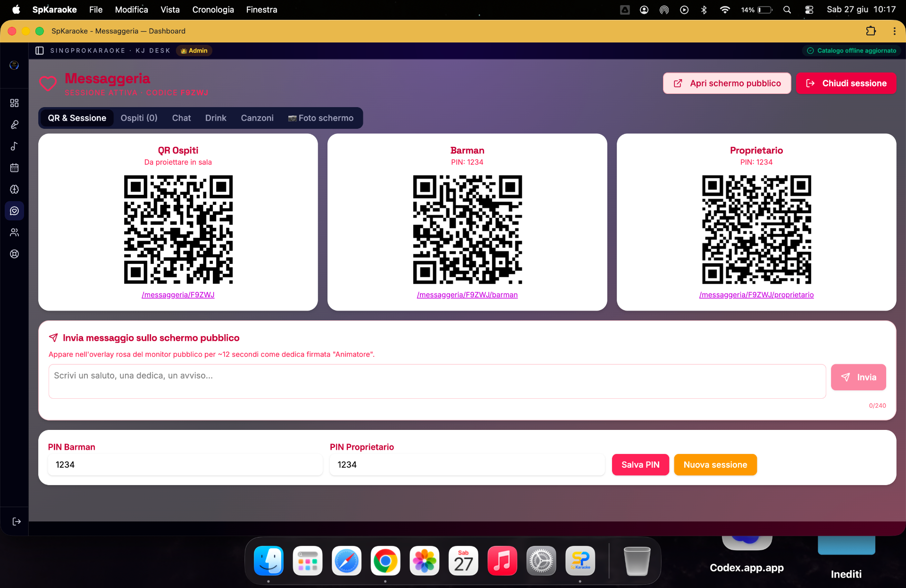This screenshot has width=906, height=588.
Task: Open the File menu
Action: 96,9
